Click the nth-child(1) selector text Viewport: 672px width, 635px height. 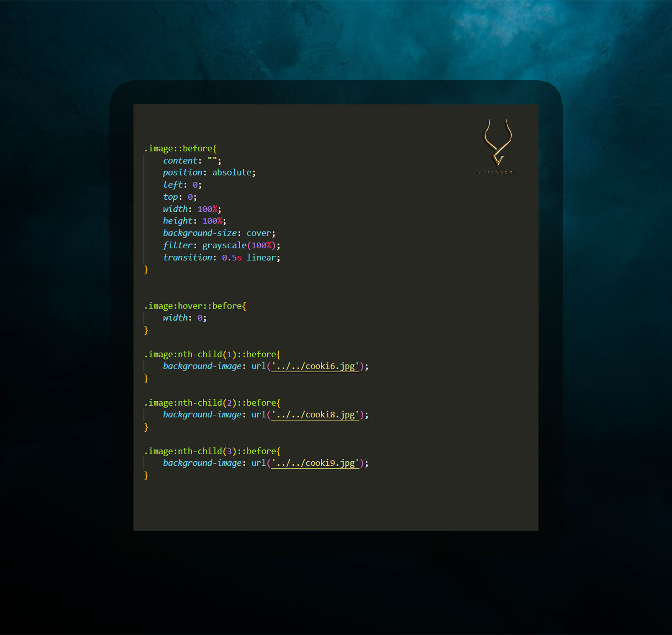(x=206, y=354)
